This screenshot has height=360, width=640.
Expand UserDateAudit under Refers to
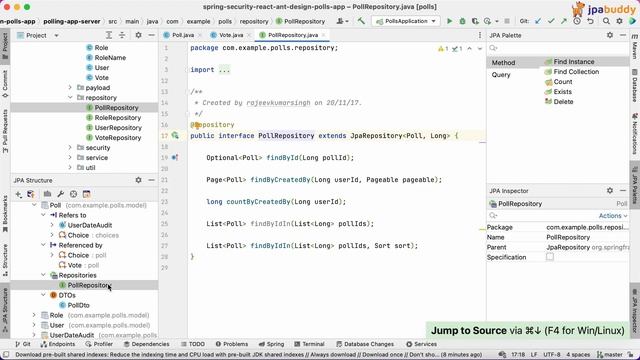[52, 225]
